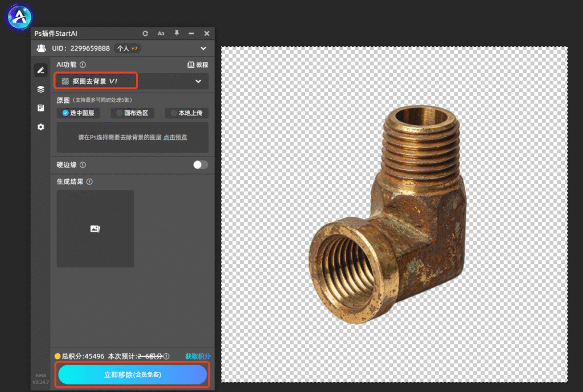Click the brass elbow fitting on canvas
Screen dimensions: 583x392
coord(387,216)
